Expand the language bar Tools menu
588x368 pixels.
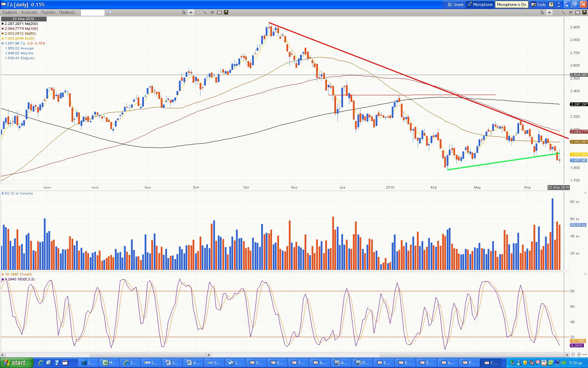pos(538,5)
